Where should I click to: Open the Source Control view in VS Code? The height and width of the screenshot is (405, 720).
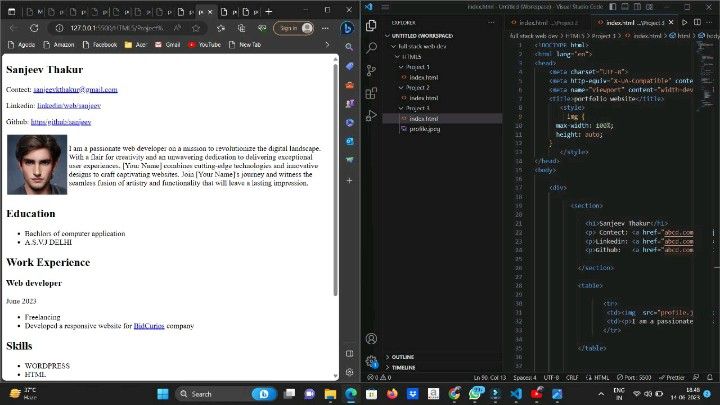coord(371,70)
